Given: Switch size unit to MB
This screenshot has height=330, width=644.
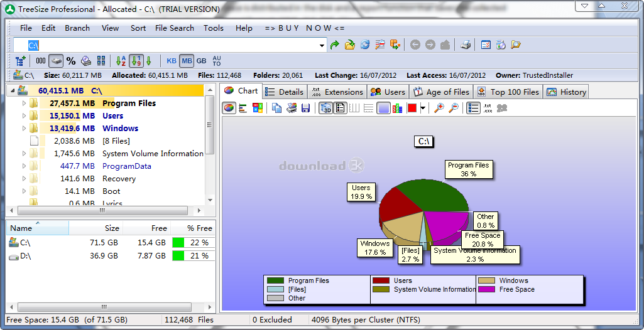Looking at the screenshot, I should pyautogui.click(x=187, y=61).
